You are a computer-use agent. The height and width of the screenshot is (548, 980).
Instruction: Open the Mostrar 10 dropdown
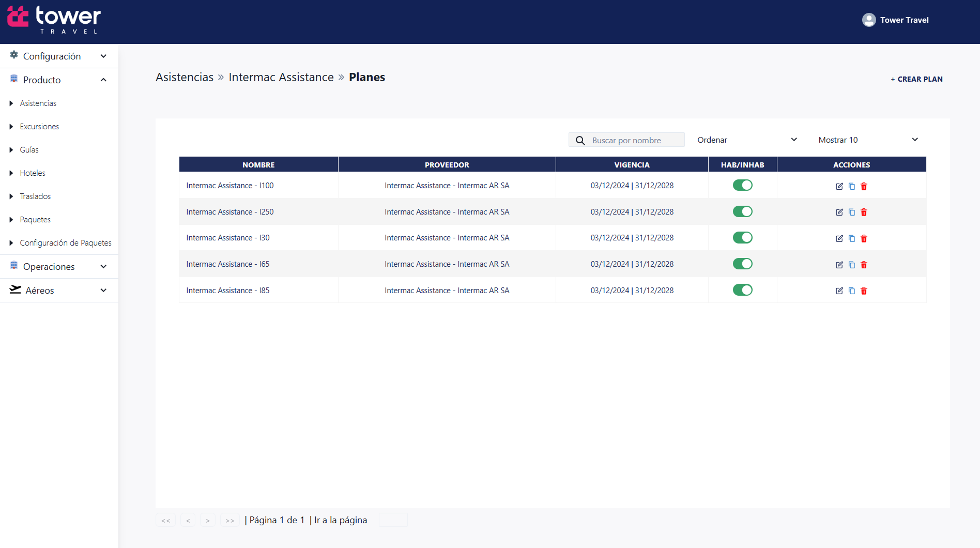click(x=868, y=140)
